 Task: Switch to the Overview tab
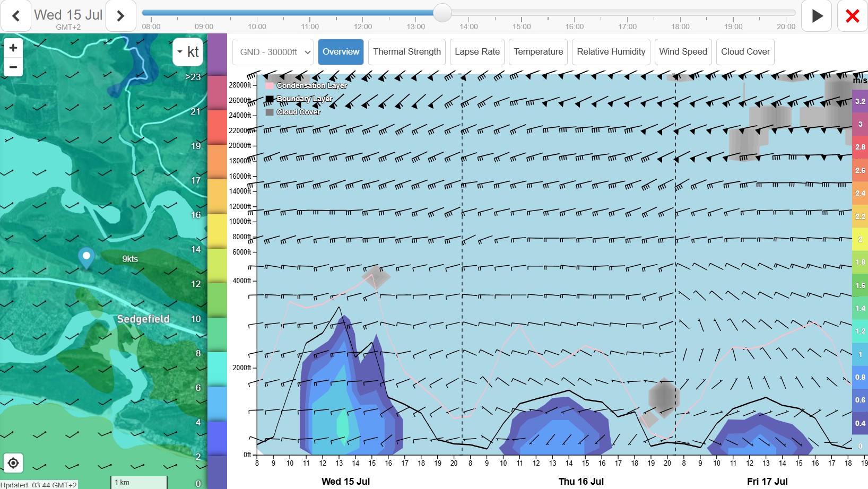tap(341, 52)
